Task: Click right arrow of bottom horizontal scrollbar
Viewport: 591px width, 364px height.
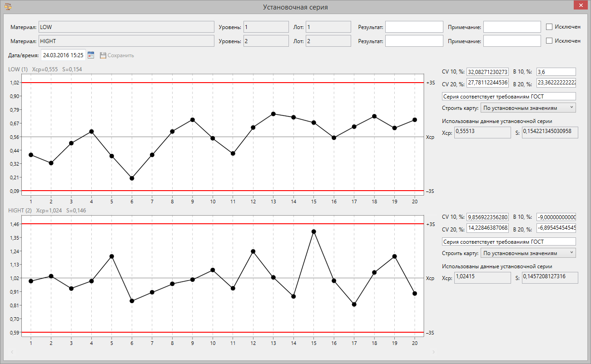Action: [433, 352]
